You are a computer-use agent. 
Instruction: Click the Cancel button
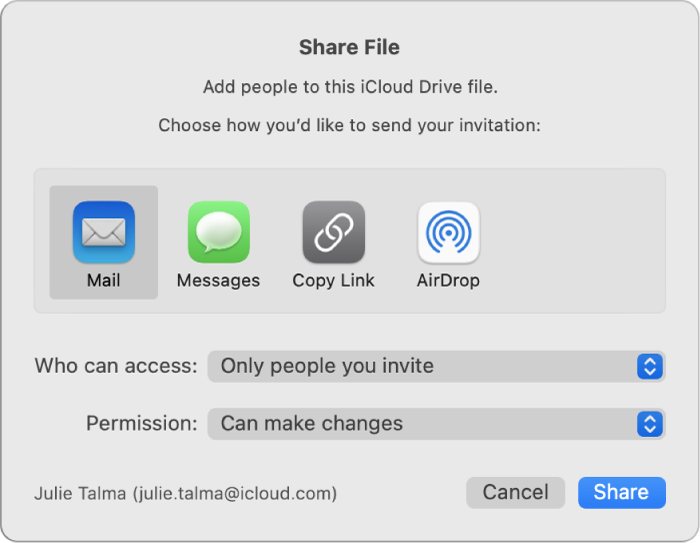516,493
